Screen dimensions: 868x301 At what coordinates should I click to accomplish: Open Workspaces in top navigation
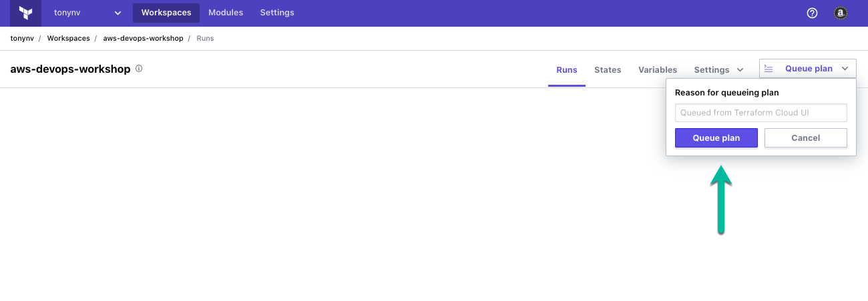166,13
